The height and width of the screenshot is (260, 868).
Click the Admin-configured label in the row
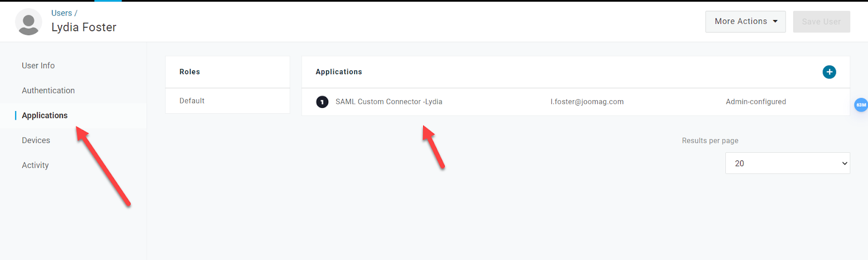click(756, 102)
